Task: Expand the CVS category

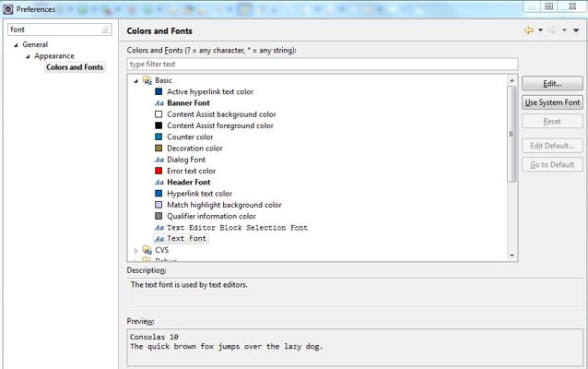Action: click(136, 250)
